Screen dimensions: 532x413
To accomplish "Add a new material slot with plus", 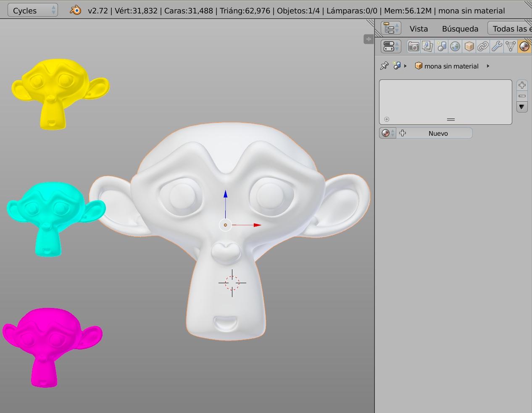I will pyautogui.click(x=522, y=85).
